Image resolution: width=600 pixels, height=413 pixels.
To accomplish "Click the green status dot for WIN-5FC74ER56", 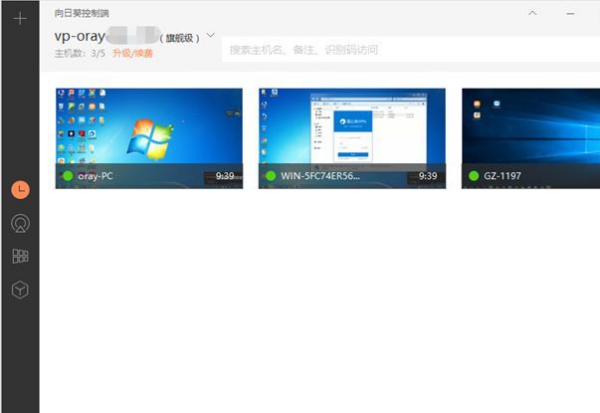I will pos(270,176).
